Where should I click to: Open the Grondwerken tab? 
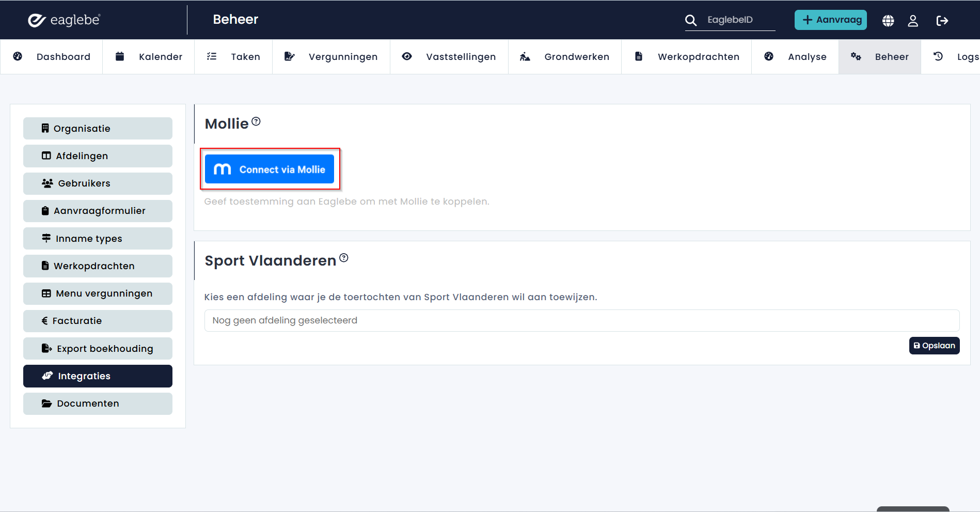[565, 57]
